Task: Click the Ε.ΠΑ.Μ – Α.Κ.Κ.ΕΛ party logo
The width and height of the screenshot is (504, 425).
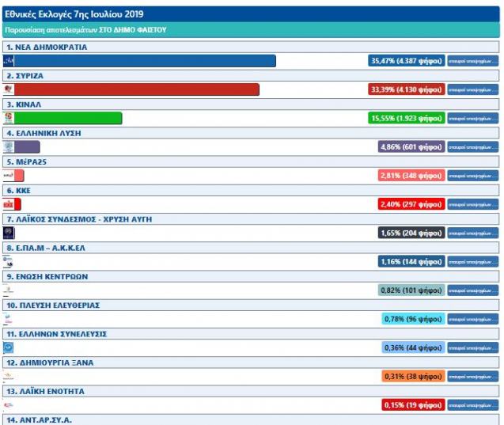Action: [x=9, y=262]
